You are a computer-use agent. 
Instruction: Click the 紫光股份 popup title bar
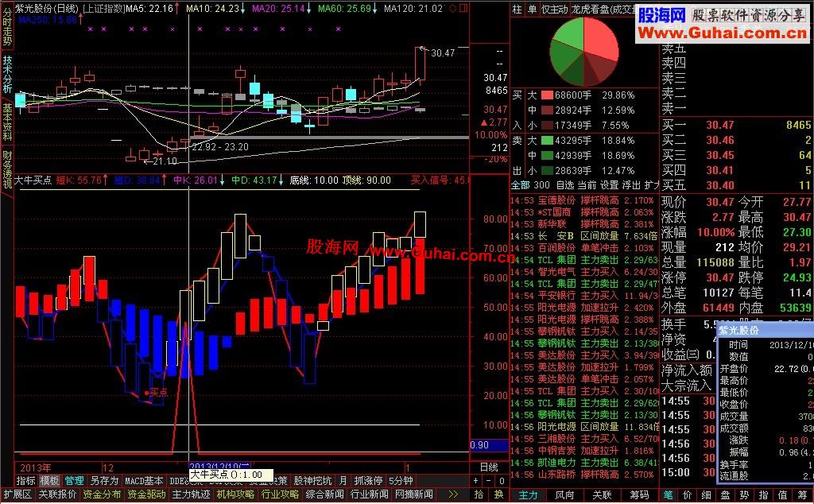(x=766, y=330)
